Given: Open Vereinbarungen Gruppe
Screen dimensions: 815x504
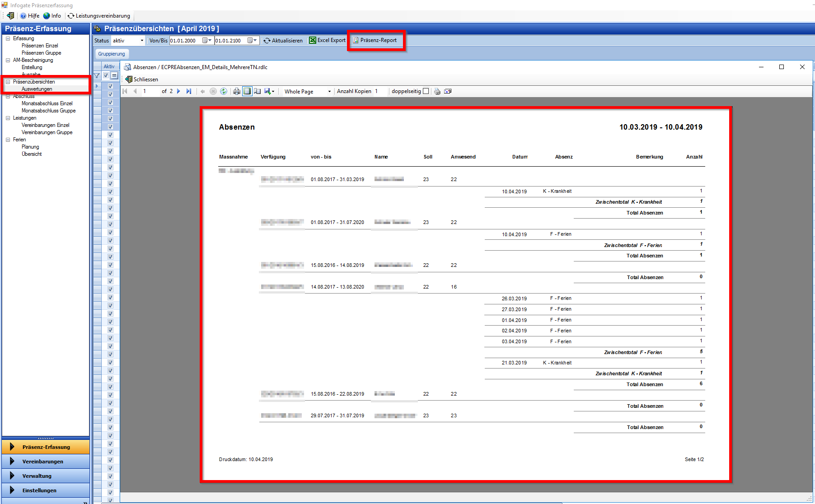Looking at the screenshot, I should (x=47, y=132).
